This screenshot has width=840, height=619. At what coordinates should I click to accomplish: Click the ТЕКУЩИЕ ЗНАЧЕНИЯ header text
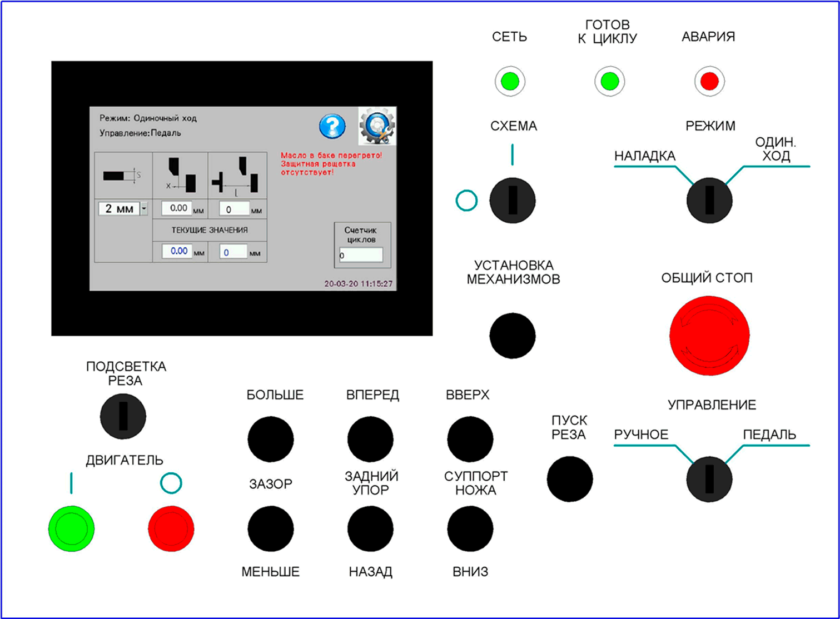(210, 229)
